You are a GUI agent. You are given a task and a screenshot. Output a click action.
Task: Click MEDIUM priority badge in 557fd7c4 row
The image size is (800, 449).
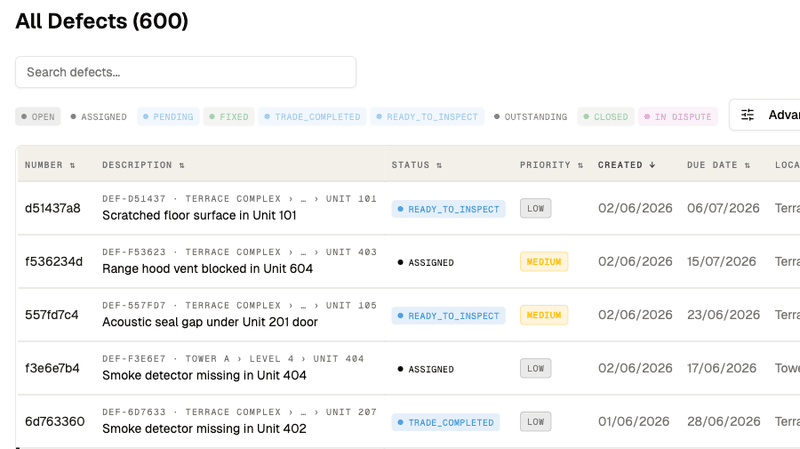(544, 315)
